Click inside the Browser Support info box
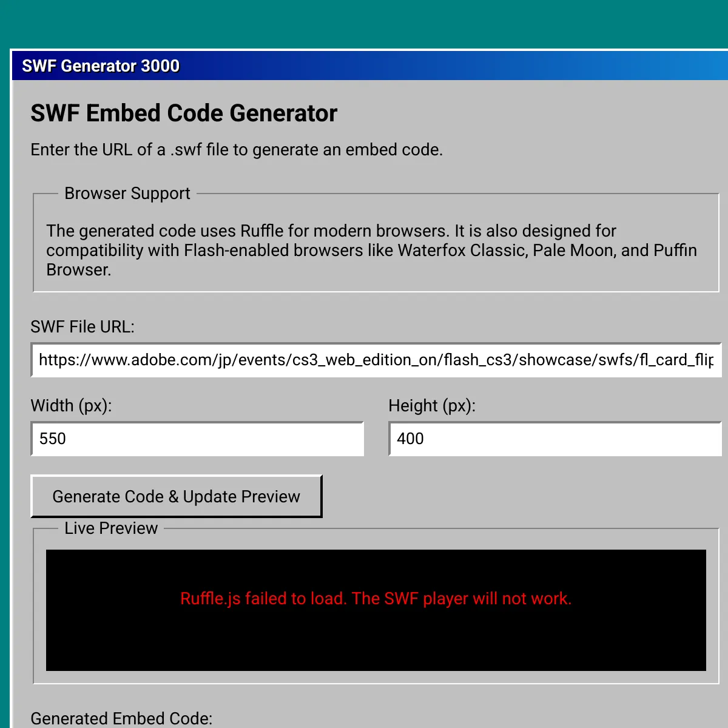This screenshot has width=728, height=728. tap(375, 243)
